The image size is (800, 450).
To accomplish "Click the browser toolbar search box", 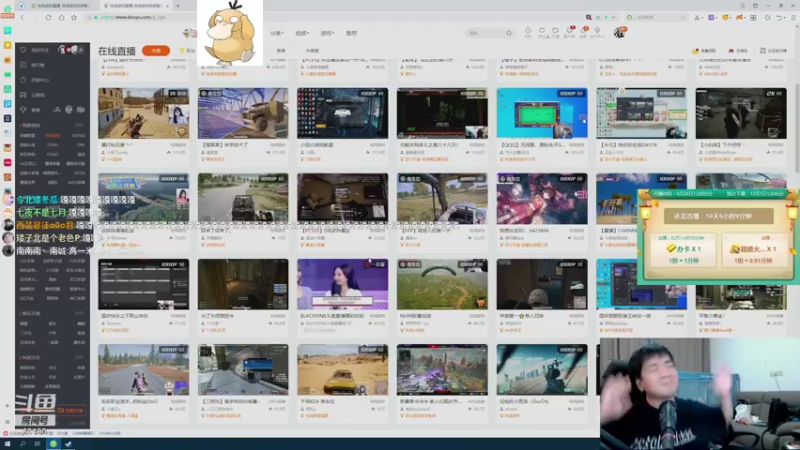I will pyautogui.click(x=656, y=17).
